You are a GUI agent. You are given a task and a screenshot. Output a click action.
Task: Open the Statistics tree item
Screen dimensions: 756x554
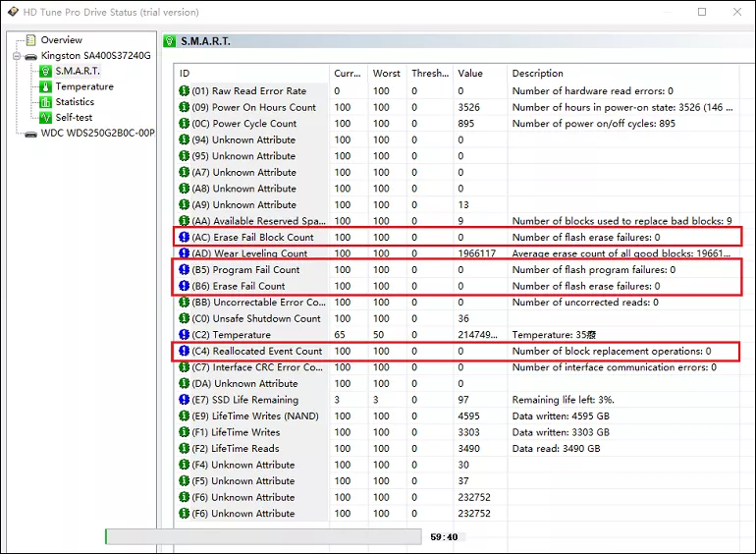click(x=75, y=102)
